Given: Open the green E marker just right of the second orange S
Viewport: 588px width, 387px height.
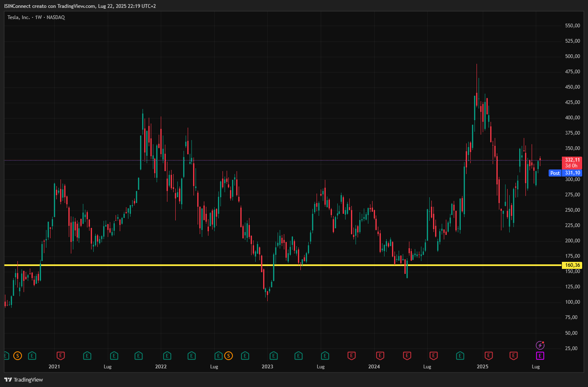Looking at the screenshot, I should [245, 356].
